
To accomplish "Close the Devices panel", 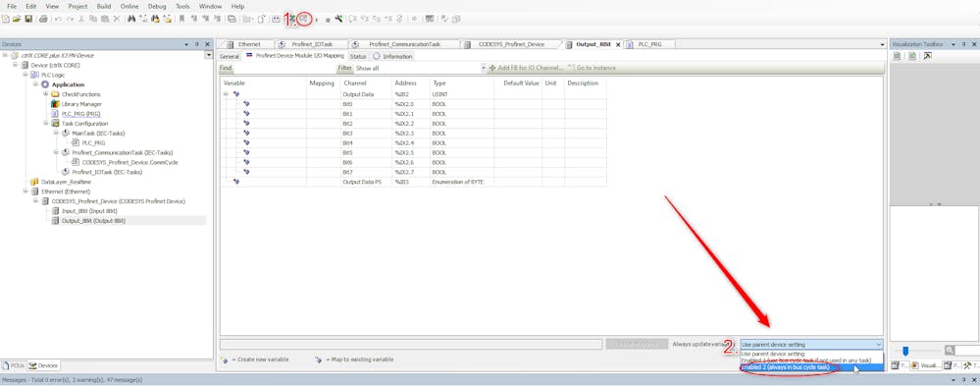I will pos(208,44).
